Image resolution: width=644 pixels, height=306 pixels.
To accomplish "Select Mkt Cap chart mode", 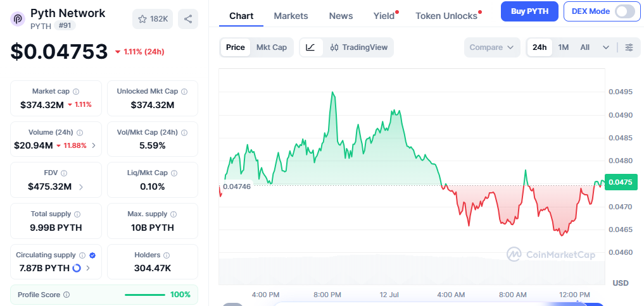I will (272, 47).
